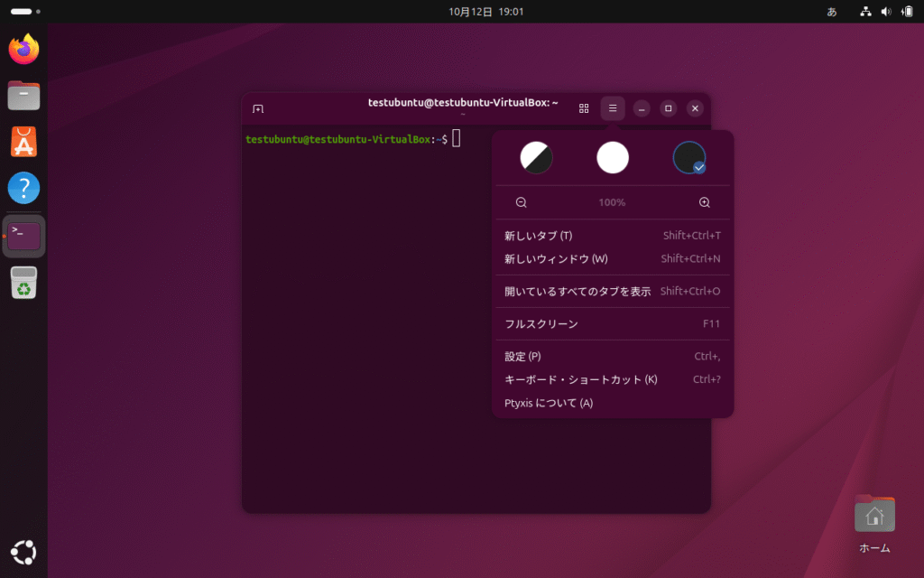Click the zoom in magnifier icon
924x578 pixels.
(x=705, y=202)
